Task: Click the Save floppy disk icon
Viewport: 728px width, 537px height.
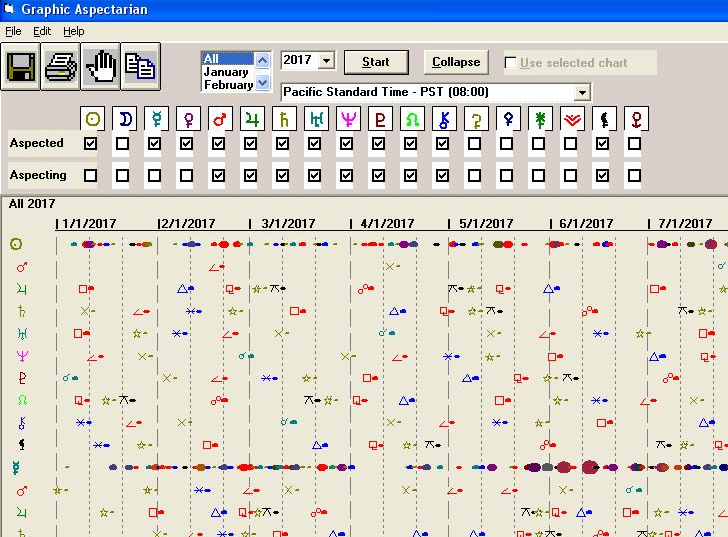Action: (20, 68)
